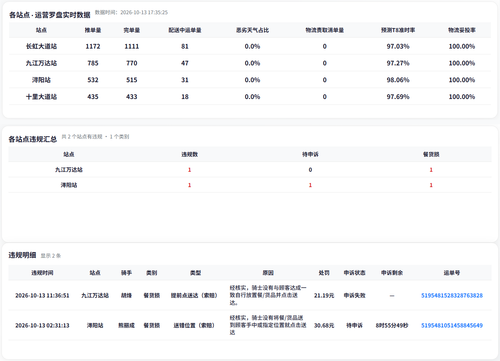
Task: Open waybill link 5195481051458845649
Action: coord(452,325)
